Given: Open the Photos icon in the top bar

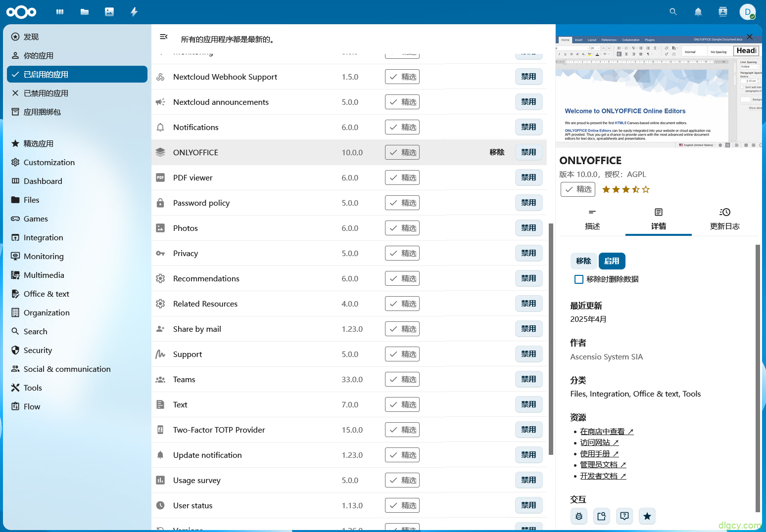Looking at the screenshot, I should click(109, 12).
